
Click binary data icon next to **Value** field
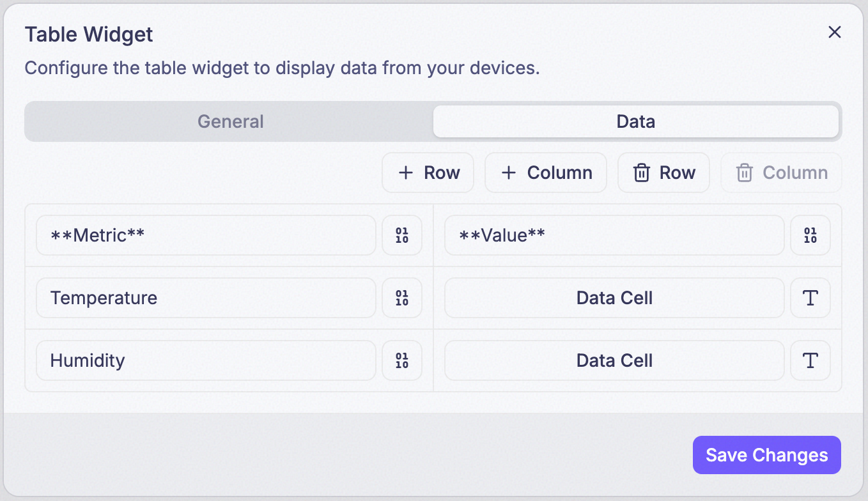point(810,235)
